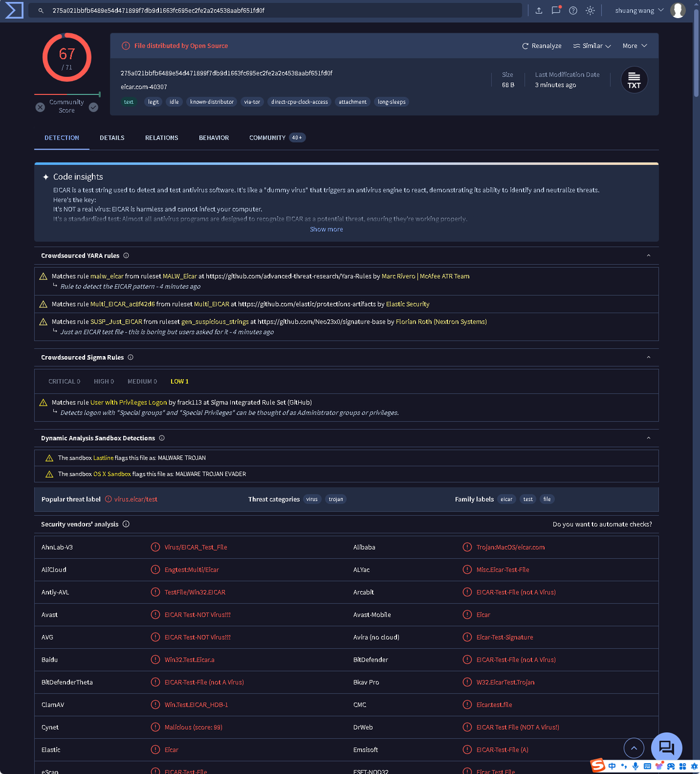Vote harmless with community score check icon
This screenshot has width=700, height=774.
[x=94, y=107]
